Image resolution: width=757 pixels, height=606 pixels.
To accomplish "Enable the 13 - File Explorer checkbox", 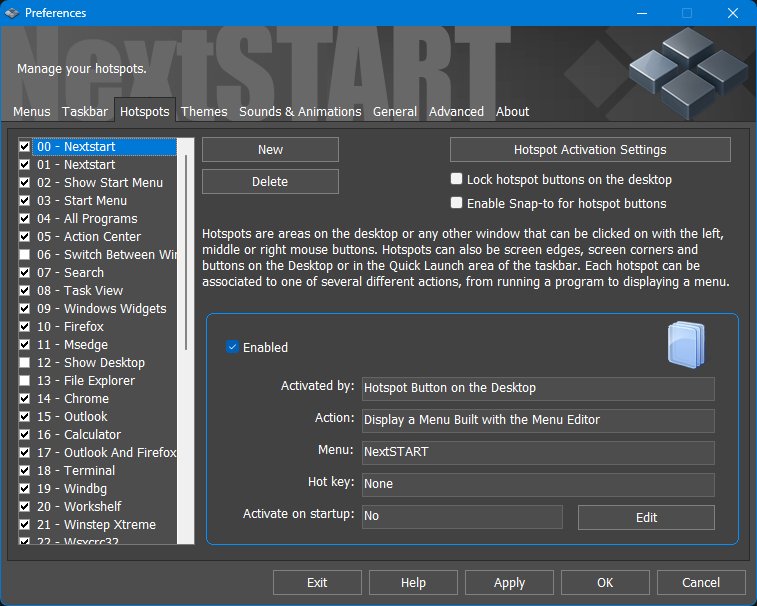I will [25, 381].
